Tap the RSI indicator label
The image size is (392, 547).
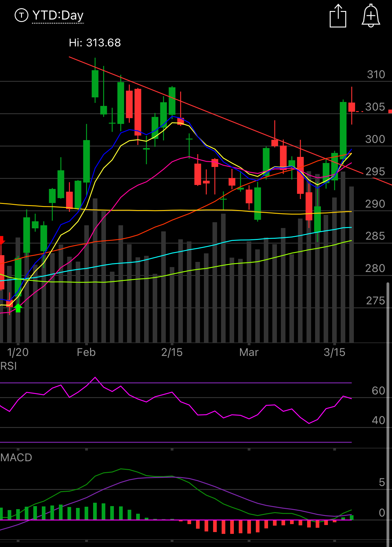coord(9,366)
